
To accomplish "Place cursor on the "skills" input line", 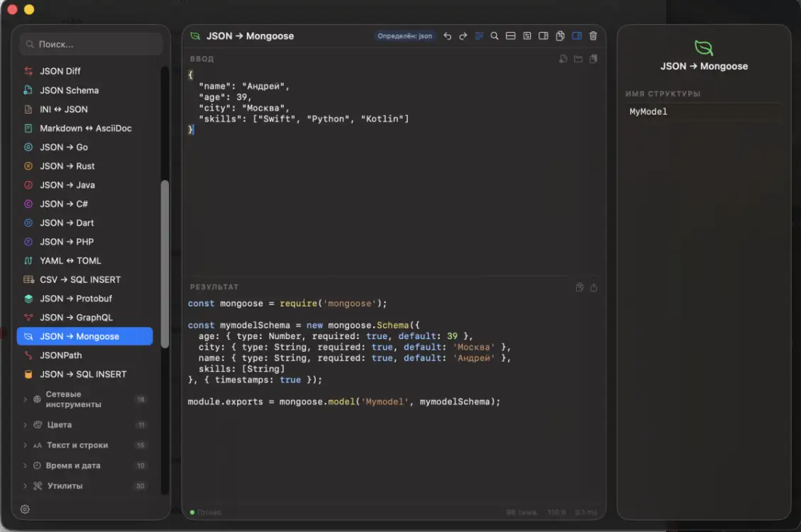I will coord(304,119).
